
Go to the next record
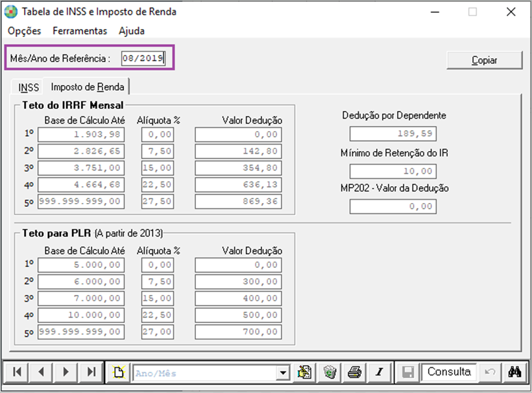[x=66, y=372]
